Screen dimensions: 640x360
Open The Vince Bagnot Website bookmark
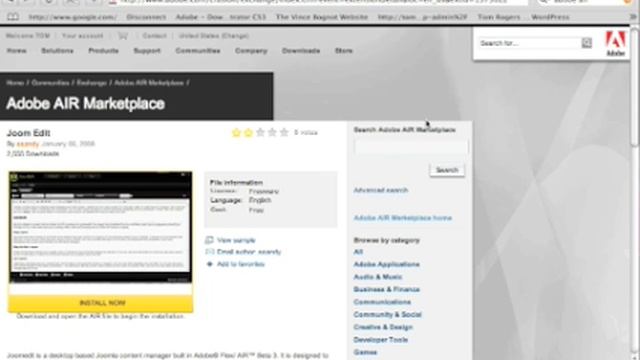click(322, 17)
